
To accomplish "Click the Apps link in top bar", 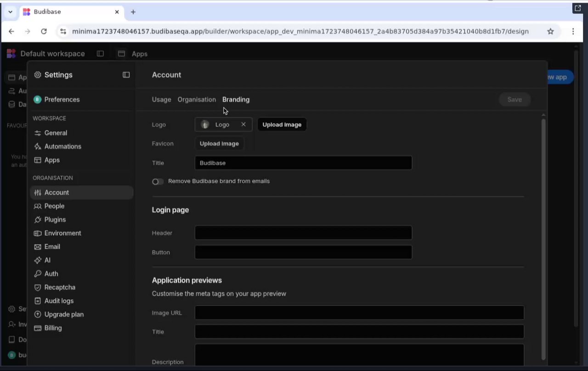I will [x=140, y=54].
